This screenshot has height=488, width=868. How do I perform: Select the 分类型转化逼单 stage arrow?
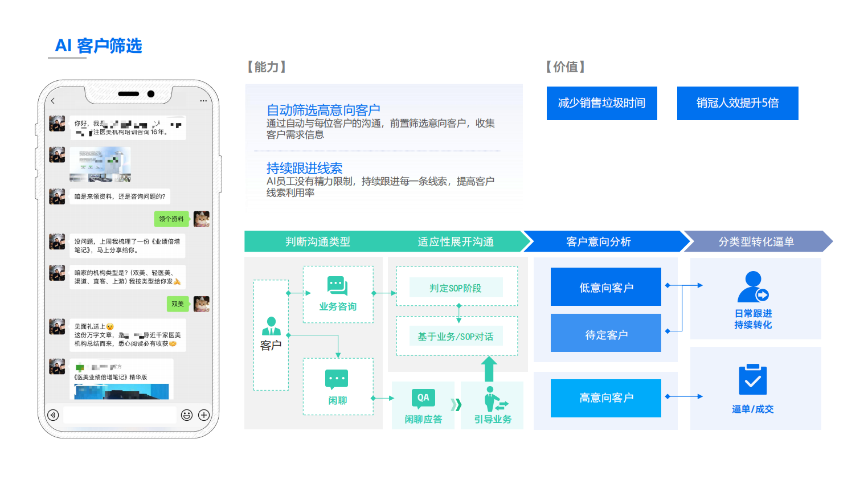pos(756,241)
